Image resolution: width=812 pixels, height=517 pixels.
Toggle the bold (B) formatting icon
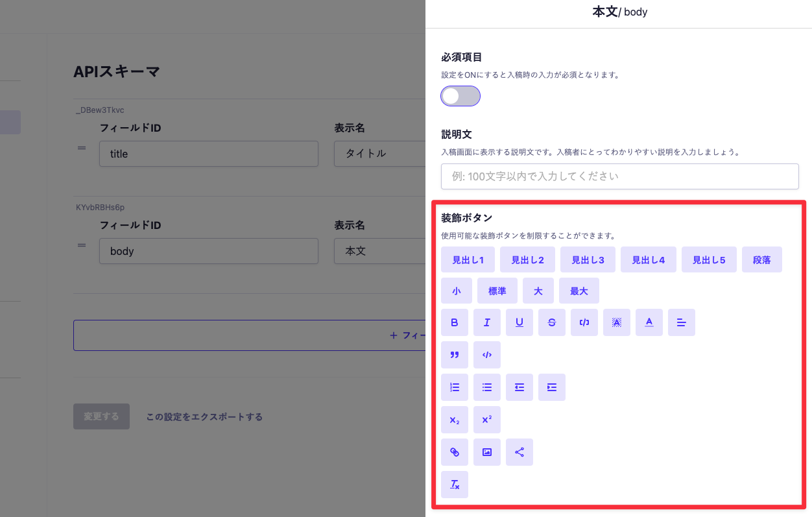455,322
